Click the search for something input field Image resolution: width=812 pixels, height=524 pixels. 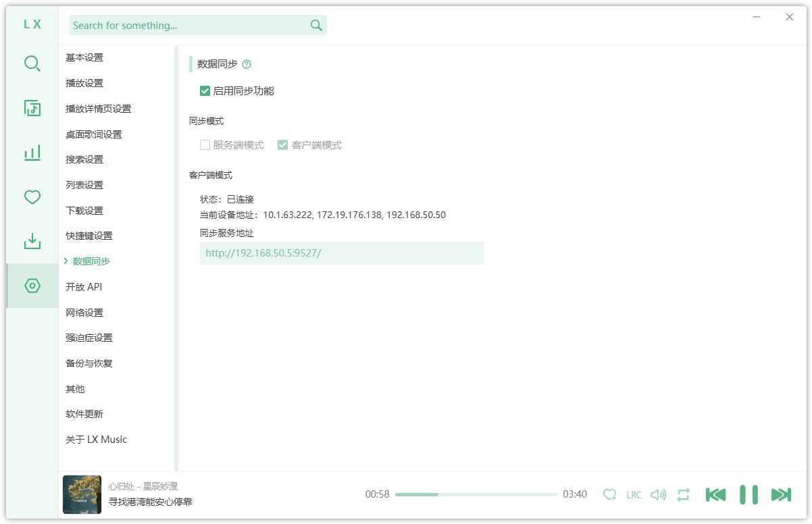tap(189, 26)
